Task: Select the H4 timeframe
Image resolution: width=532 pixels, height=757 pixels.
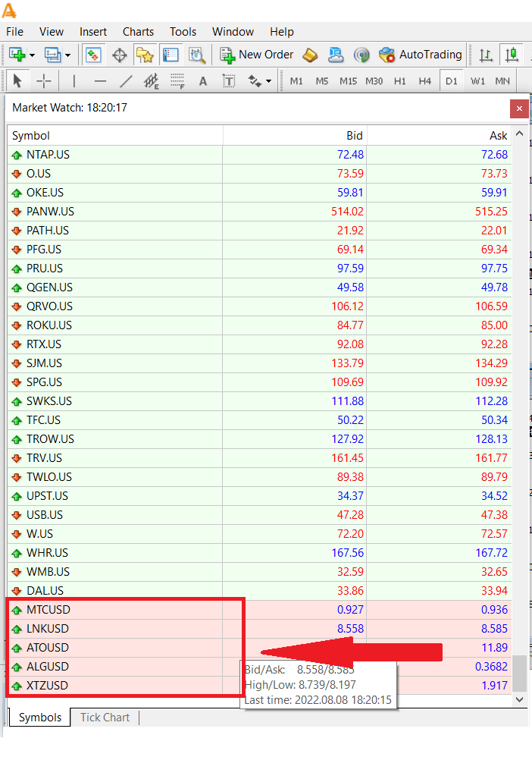Action: tap(425, 81)
